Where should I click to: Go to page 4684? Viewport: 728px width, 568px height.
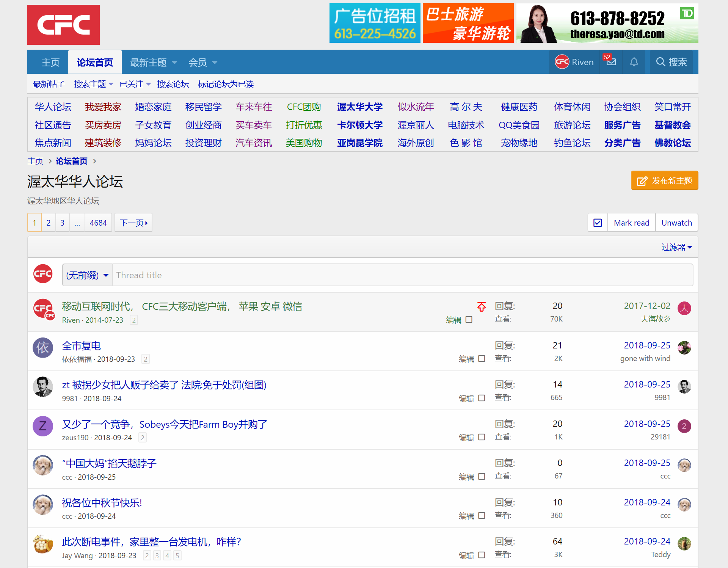tap(98, 223)
